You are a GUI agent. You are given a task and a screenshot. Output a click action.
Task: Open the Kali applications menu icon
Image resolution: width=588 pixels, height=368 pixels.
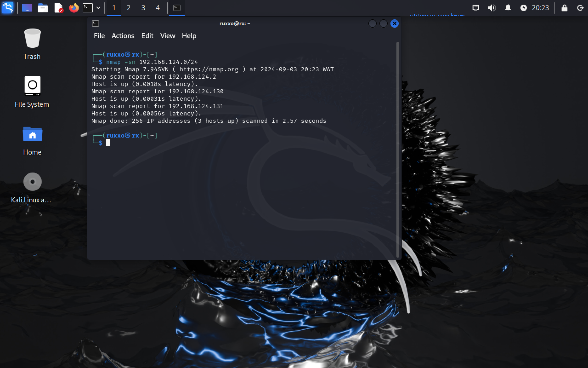point(8,8)
